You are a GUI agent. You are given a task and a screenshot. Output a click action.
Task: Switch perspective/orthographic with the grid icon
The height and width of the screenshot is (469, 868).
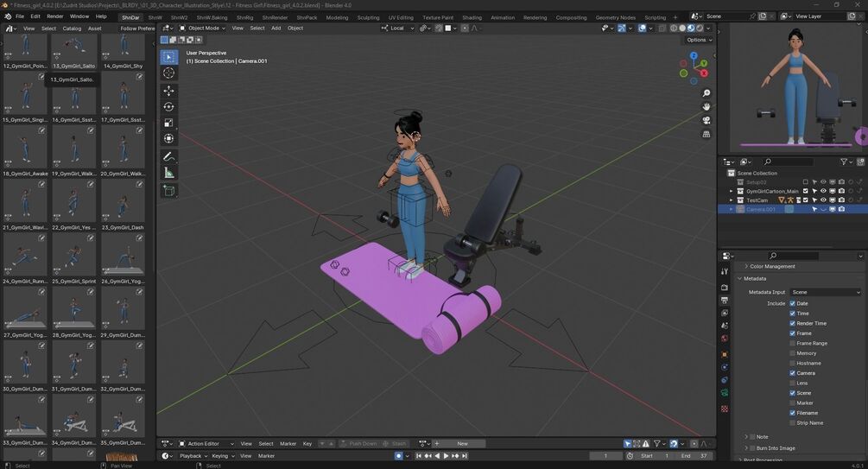706,134
